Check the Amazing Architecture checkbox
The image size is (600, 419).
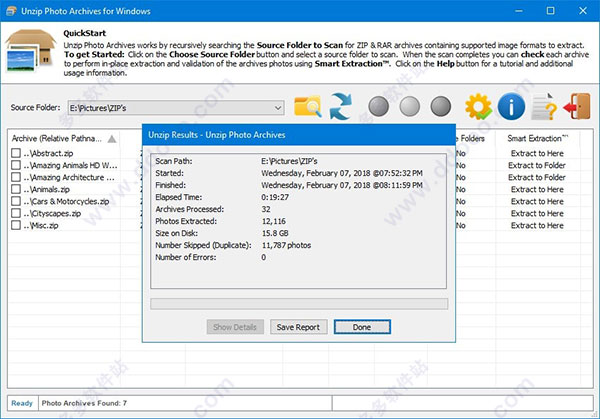pos(16,177)
